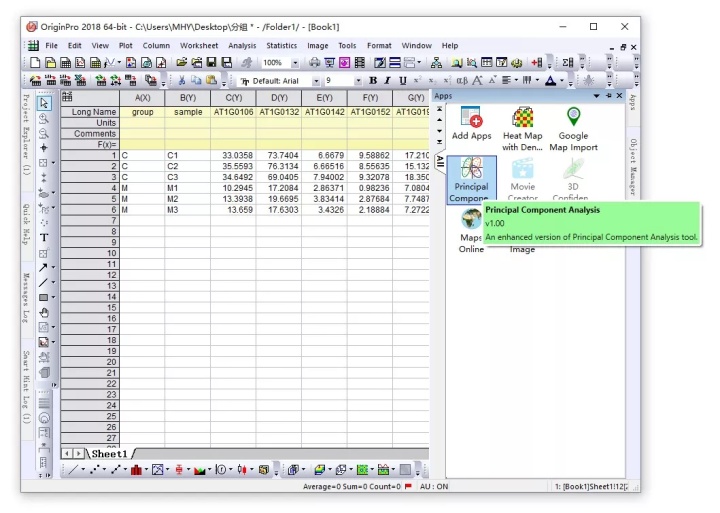This screenshot has height=513, width=720.
Task: Open the Messages Log side tab
Action: [x=27, y=298]
